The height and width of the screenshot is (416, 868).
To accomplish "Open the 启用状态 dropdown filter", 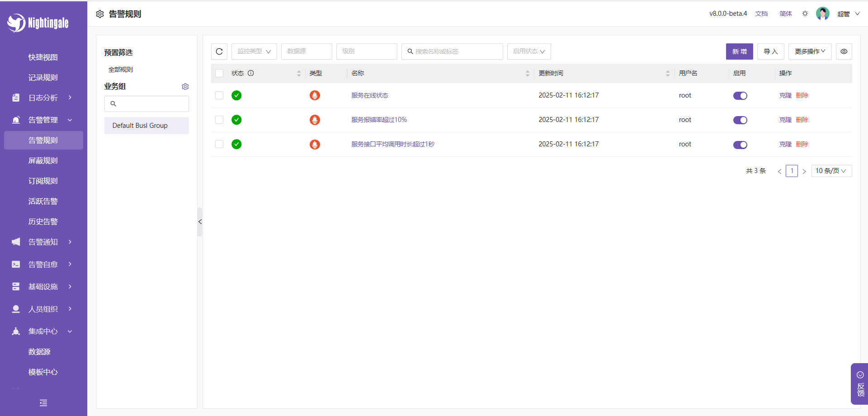I will [x=528, y=51].
